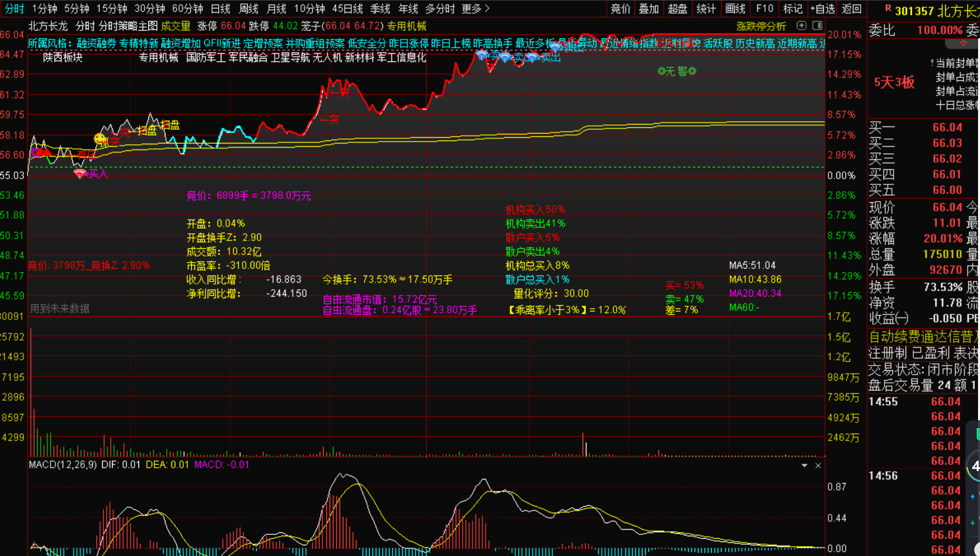This screenshot has height=556, width=980.
Task: Click the 竞价 toolbar button
Action: point(620,9)
